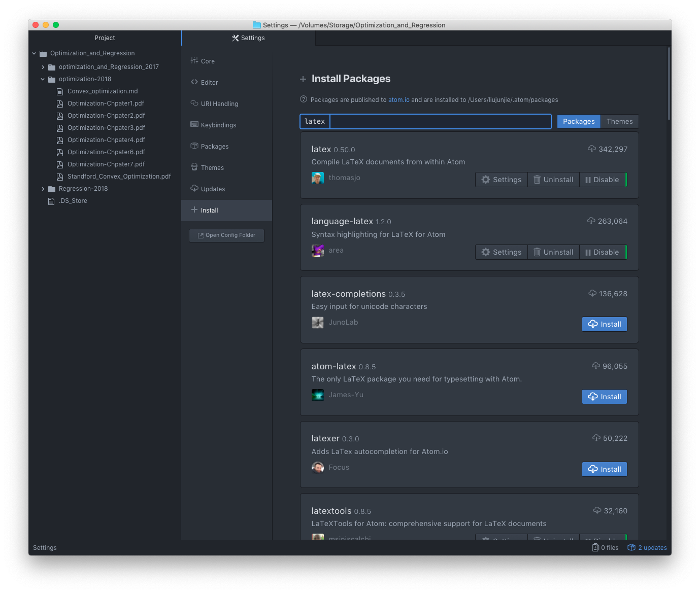This screenshot has height=593, width=700.
Task: Open the language-latex package title
Action: pos(342,222)
